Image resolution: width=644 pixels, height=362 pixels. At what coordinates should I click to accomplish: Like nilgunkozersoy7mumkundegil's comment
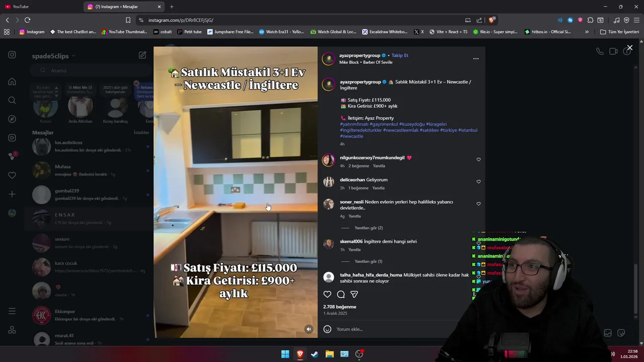click(478, 159)
